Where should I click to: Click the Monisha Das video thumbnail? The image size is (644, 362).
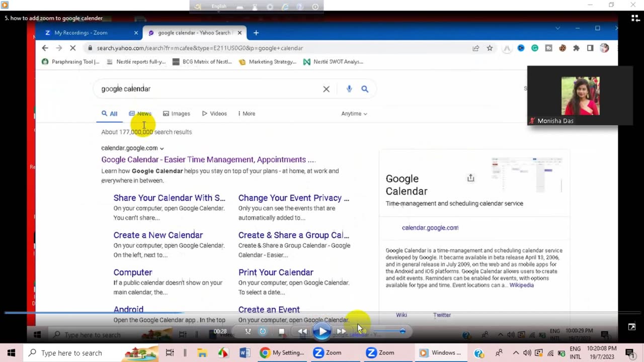point(580,96)
